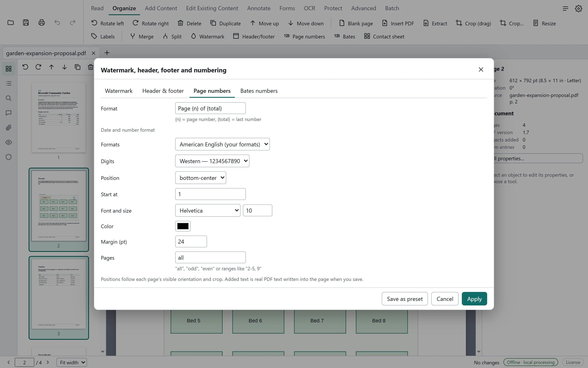Click Watermark tool in ribbon
The width and height of the screenshot is (588, 368).
click(207, 37)
